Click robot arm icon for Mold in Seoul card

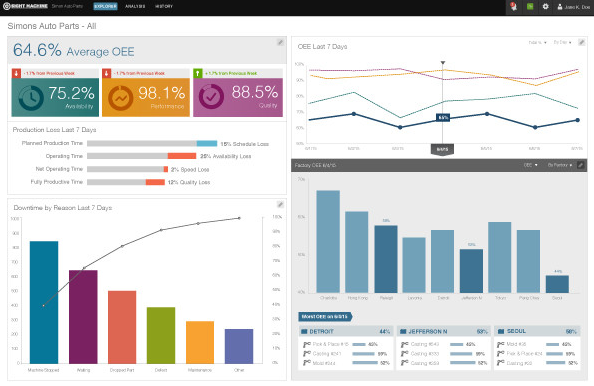tap(500, 344)
